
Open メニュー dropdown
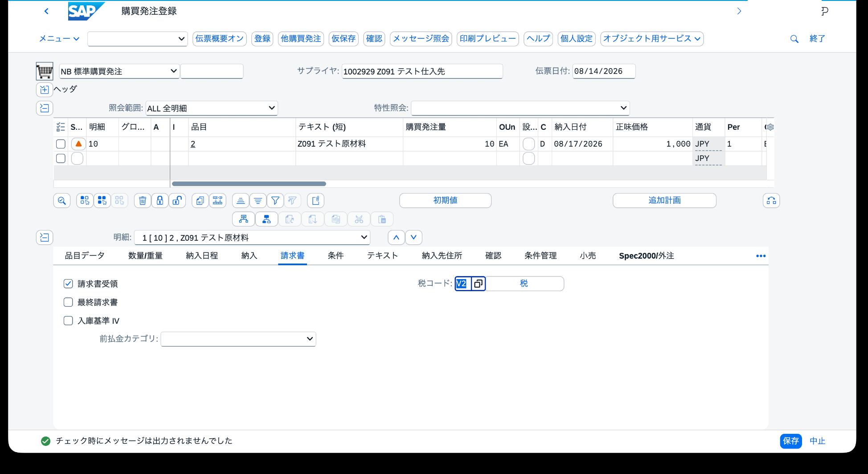coord(59,39)
